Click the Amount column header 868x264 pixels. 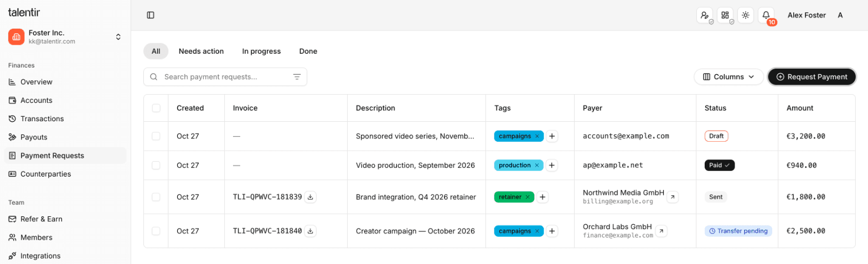tap(800, 108)
